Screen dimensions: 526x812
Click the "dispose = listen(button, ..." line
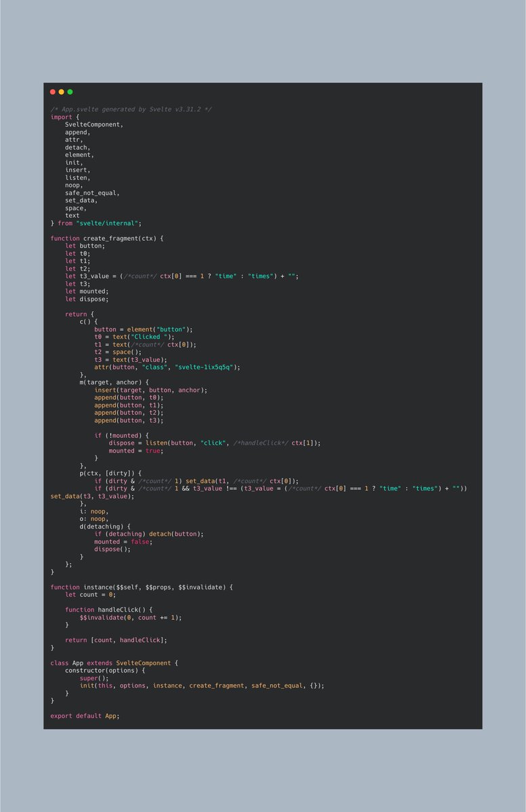click(x=215, y=443)
